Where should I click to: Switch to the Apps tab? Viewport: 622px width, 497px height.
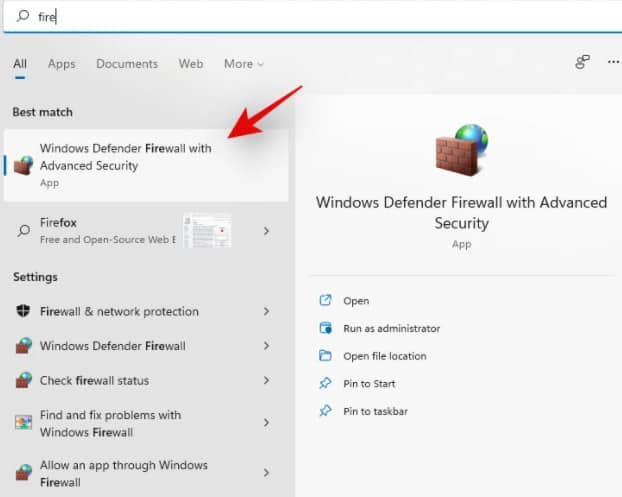[61, 64]
